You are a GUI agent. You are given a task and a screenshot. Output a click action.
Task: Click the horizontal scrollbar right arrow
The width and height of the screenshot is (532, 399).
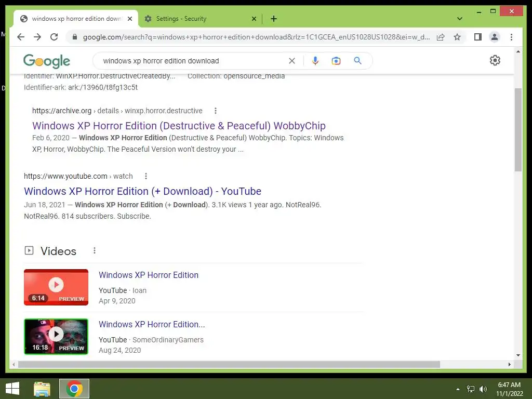click(x=510, y=364)
